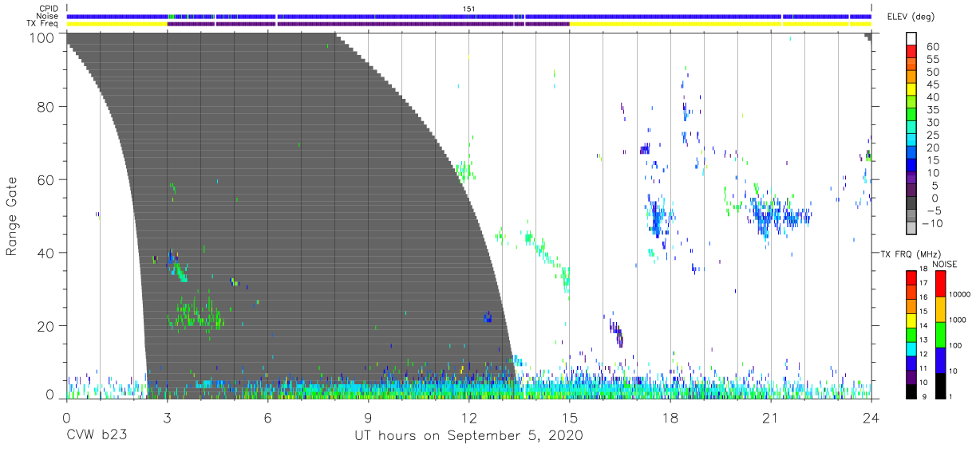Click the cyan segment of TX FRQ colorbar
Viewport: 980px width, 452px height.
[x=911, y=348]
